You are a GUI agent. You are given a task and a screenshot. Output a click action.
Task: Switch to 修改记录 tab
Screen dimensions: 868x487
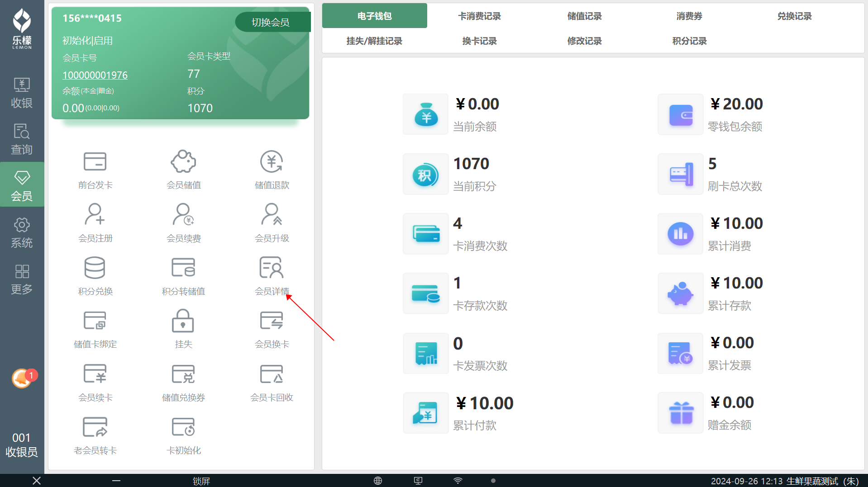click(584, 41)
